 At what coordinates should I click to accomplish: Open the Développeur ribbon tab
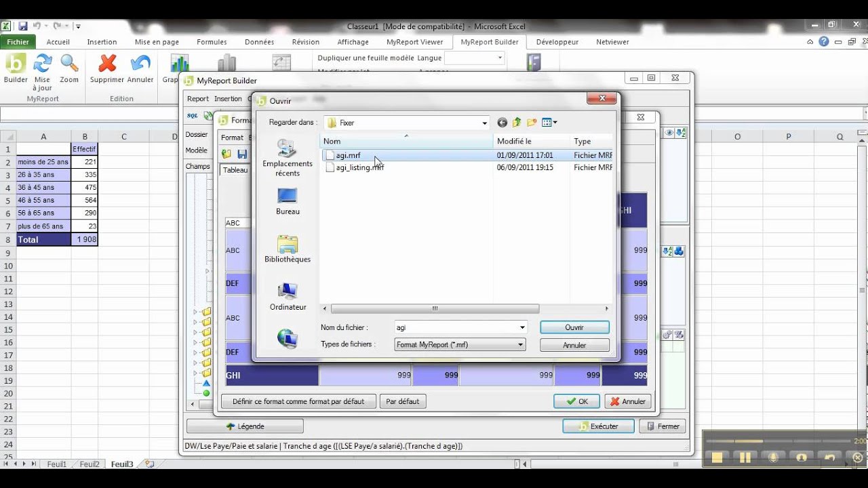pos(557,42)
